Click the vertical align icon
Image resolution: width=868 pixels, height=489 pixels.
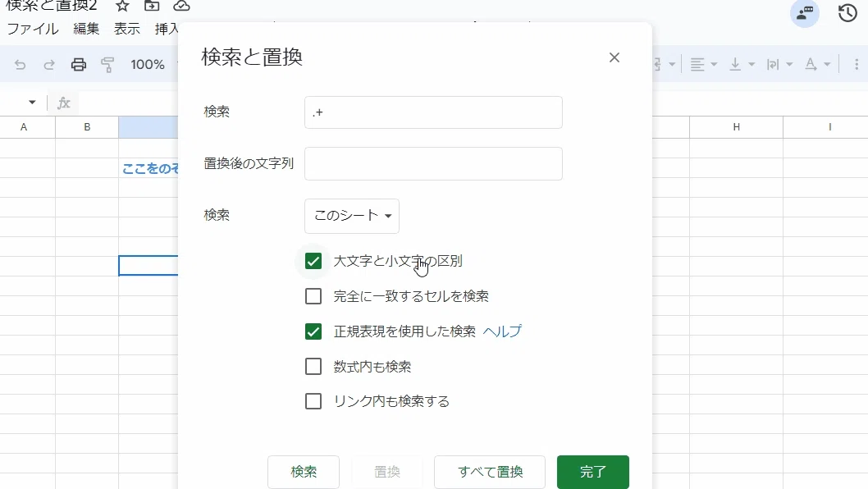(735, 65)
